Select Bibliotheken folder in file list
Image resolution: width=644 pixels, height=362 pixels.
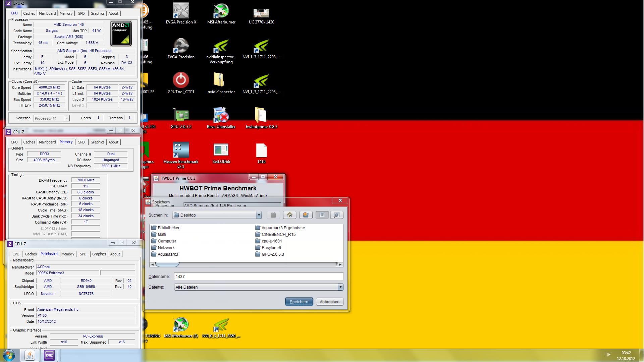pyautogui.click(x=166, y=228)
